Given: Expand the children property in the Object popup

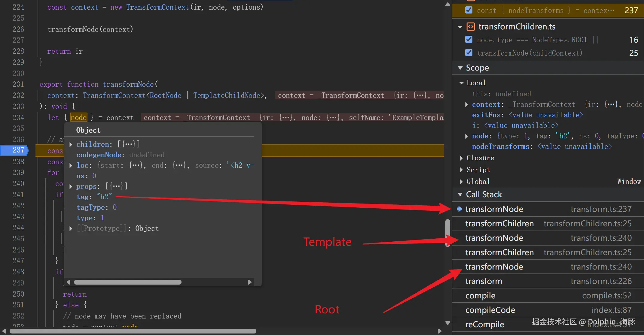Looking at the screenshot, I should [x=71, y=144].
